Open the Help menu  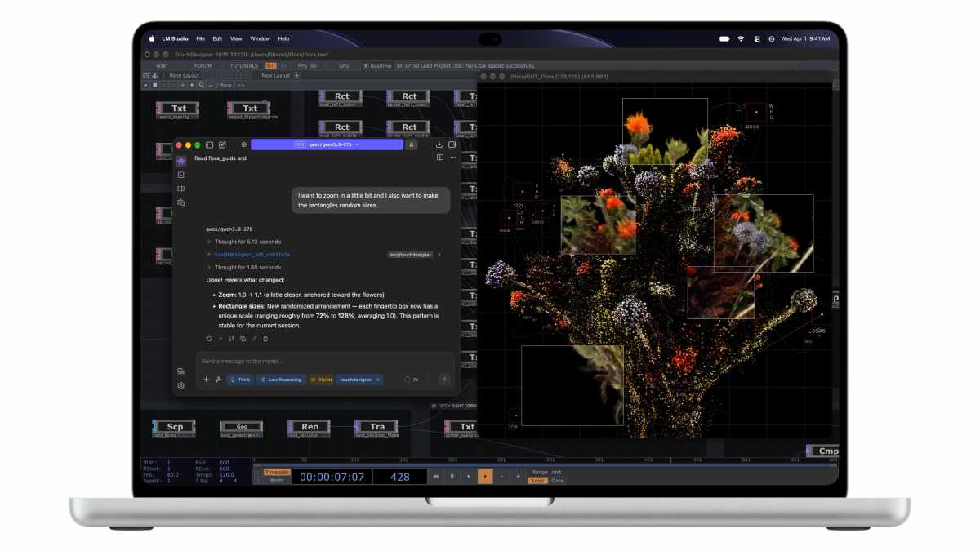point(283,38)
